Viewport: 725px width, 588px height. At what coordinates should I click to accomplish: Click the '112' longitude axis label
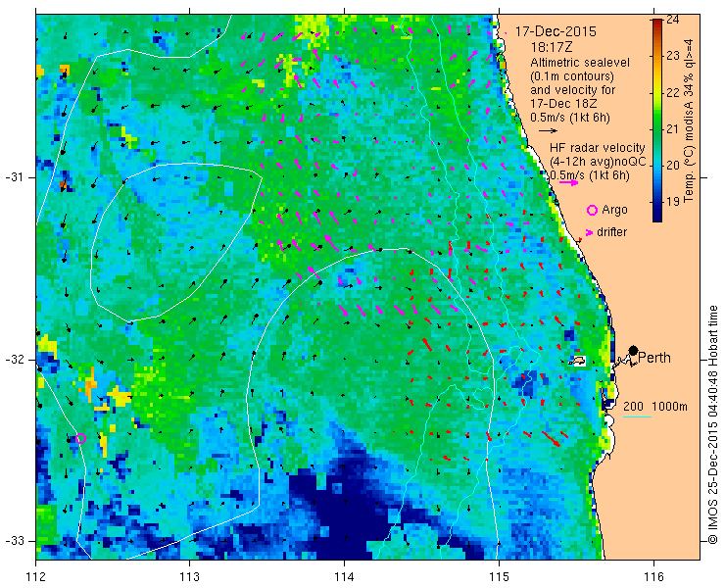pyautogui.click(x=36, y=577)
